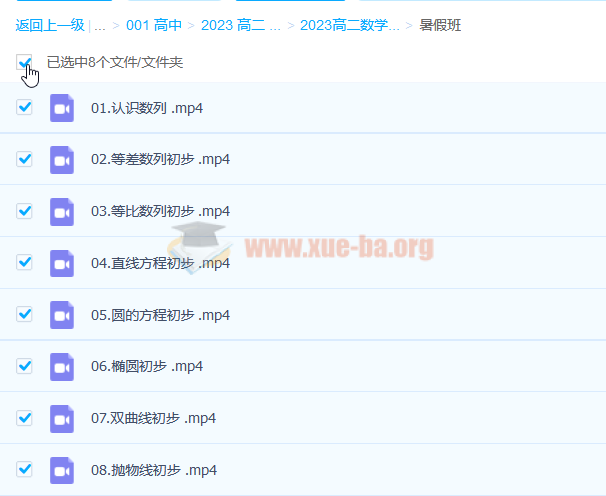Navigate to 2023 高二 breadcrumb
This screenshot has width=606, height=496.
click(x=239, y=25)
